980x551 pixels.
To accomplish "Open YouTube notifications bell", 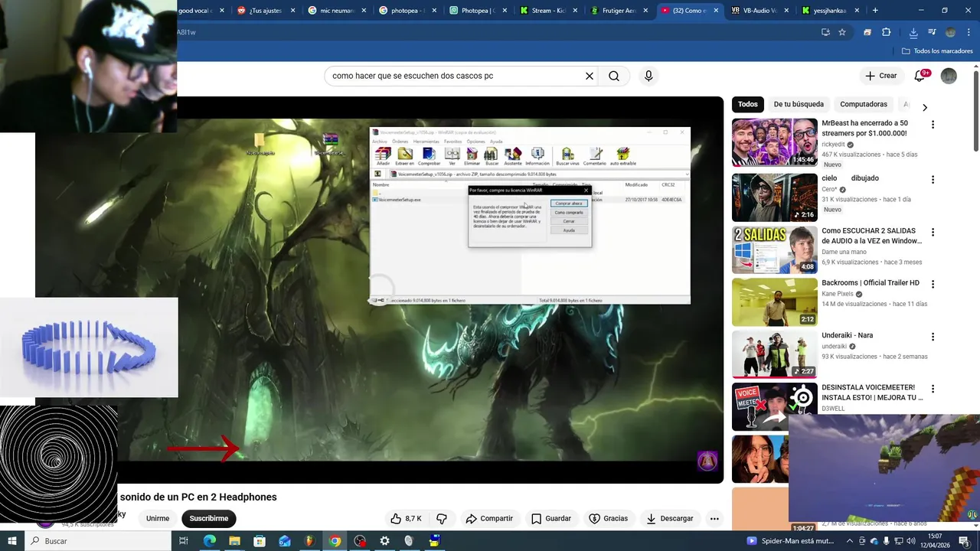I will [920, 76].
